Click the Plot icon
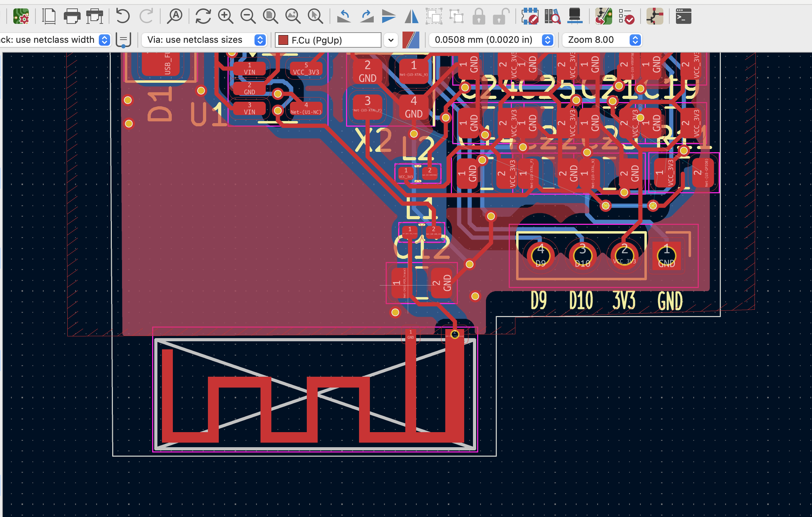 point(95,16)
